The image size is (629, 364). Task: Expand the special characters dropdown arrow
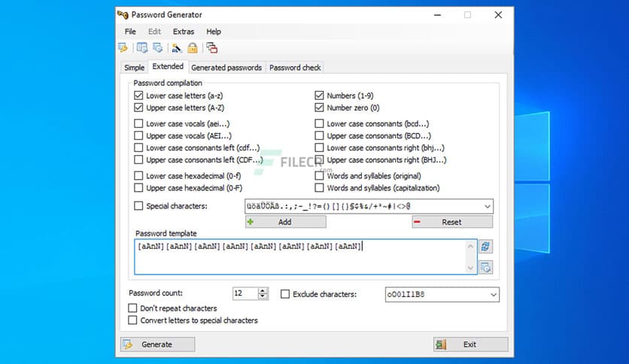pos(488,207)
